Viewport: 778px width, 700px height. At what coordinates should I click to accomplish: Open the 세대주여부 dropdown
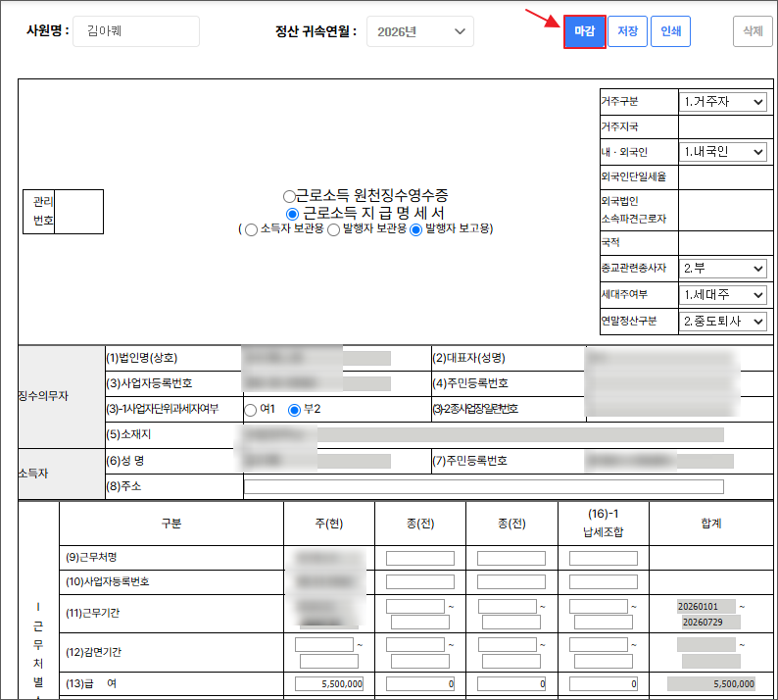pos(723,295)
